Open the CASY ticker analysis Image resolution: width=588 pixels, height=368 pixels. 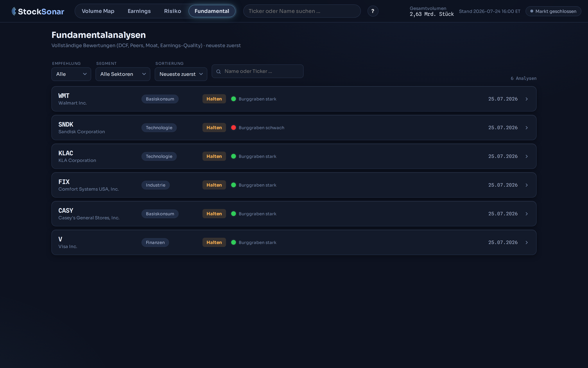coord(66,210)
